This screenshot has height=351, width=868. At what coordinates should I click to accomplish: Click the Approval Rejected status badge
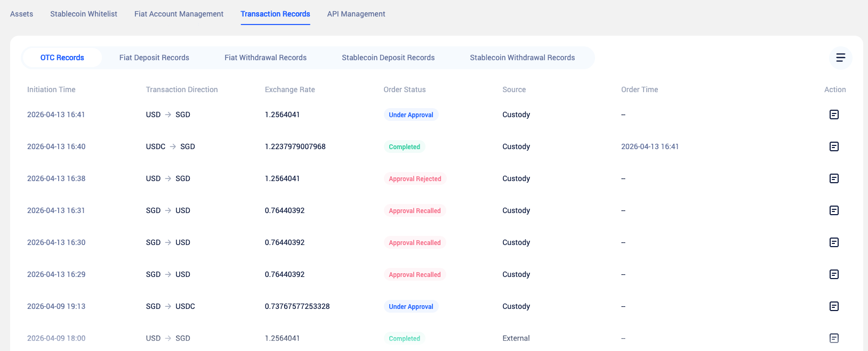tap(415, 178)
